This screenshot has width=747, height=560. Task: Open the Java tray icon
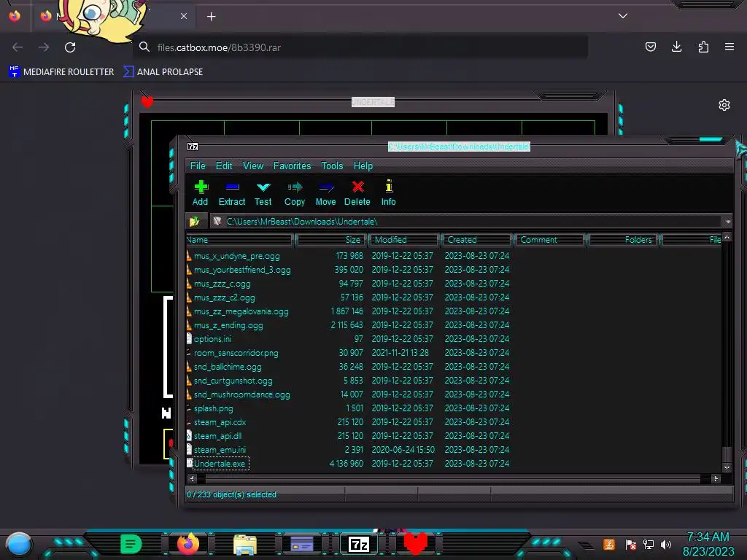609,544
